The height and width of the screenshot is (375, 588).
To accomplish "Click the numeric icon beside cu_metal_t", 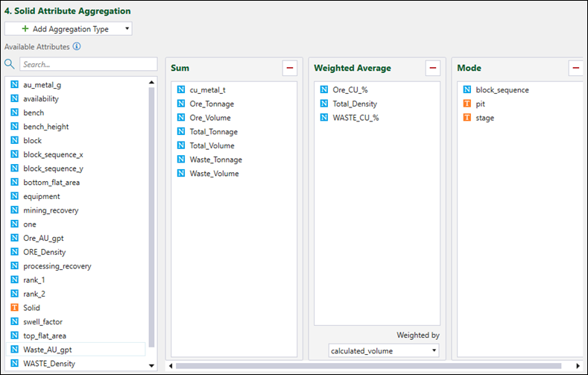I will [181, 89].
